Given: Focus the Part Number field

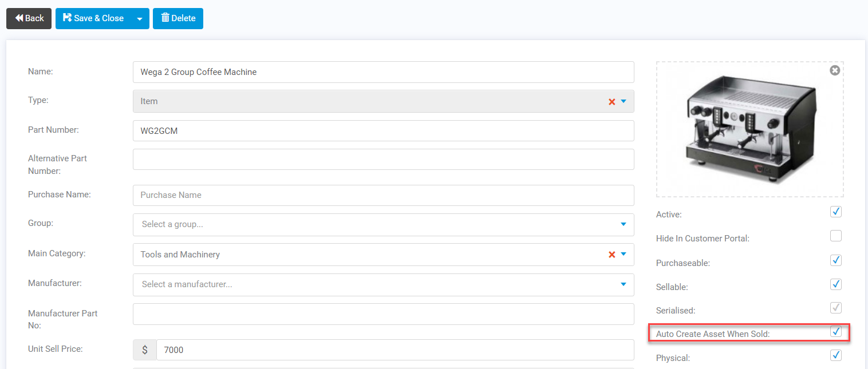Looking at the screenshot, I should click(x=384, y=130).
